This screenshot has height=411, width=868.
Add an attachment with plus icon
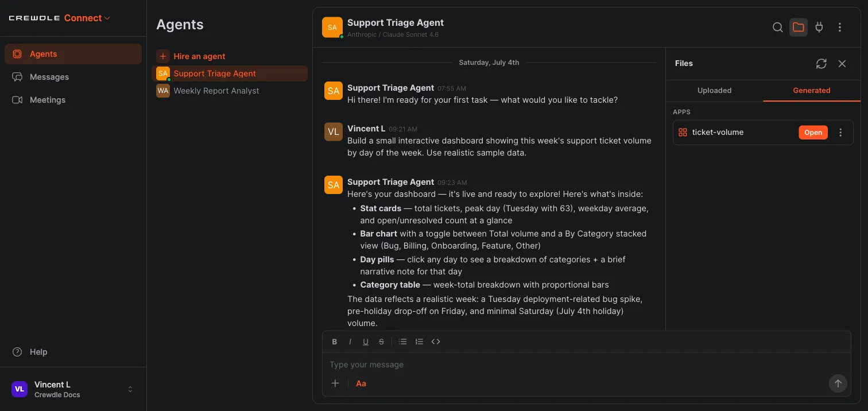pyautogui.click(x=335, y=383)
